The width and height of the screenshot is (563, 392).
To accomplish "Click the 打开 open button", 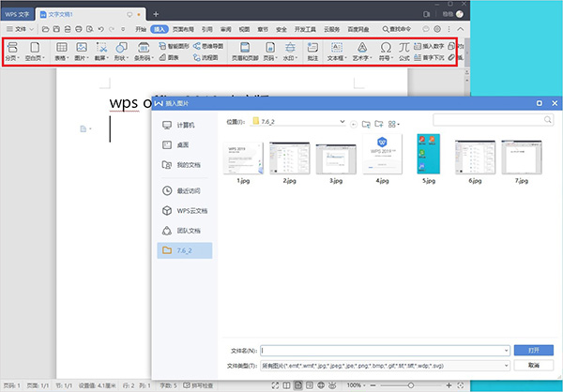I will pyautogui.click(x=534, y=351).
